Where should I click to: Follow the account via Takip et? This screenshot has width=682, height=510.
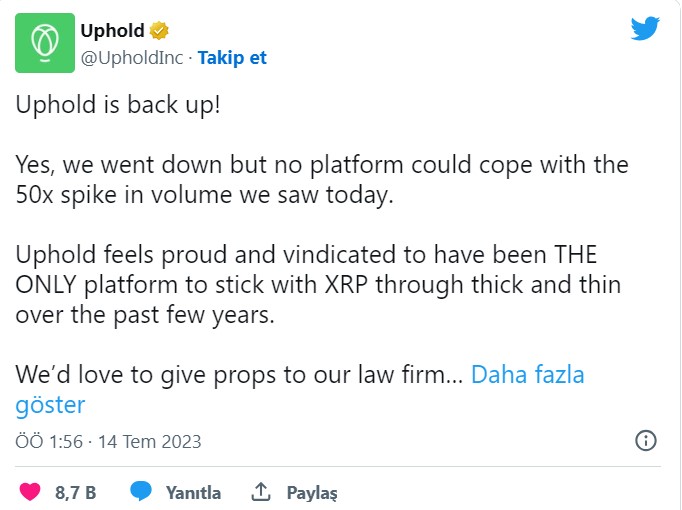[232, 57]
